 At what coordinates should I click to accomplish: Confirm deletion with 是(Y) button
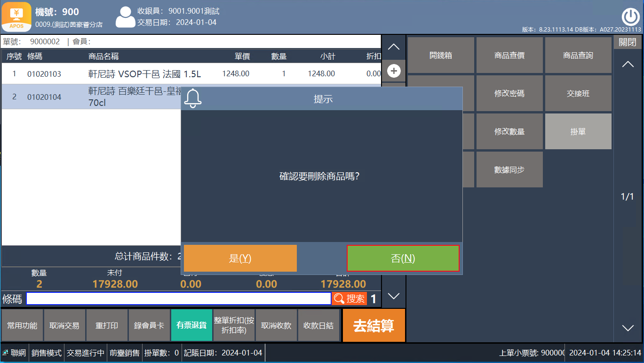[x=240, y=258]
